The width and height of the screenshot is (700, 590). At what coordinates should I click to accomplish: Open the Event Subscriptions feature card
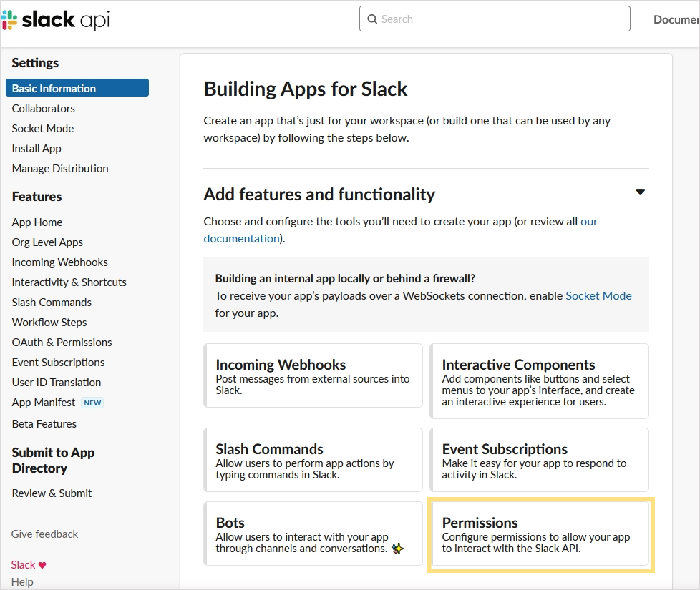pos(539,460)
